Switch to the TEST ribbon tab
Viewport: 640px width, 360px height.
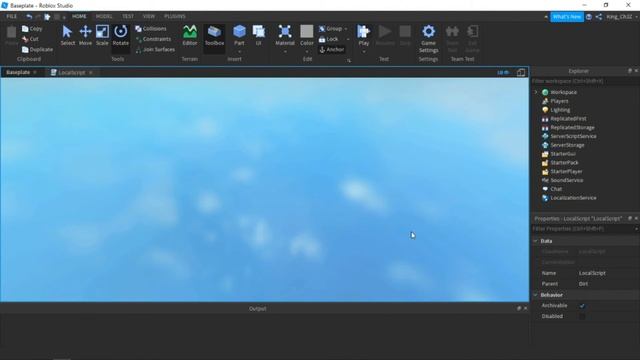128,16
